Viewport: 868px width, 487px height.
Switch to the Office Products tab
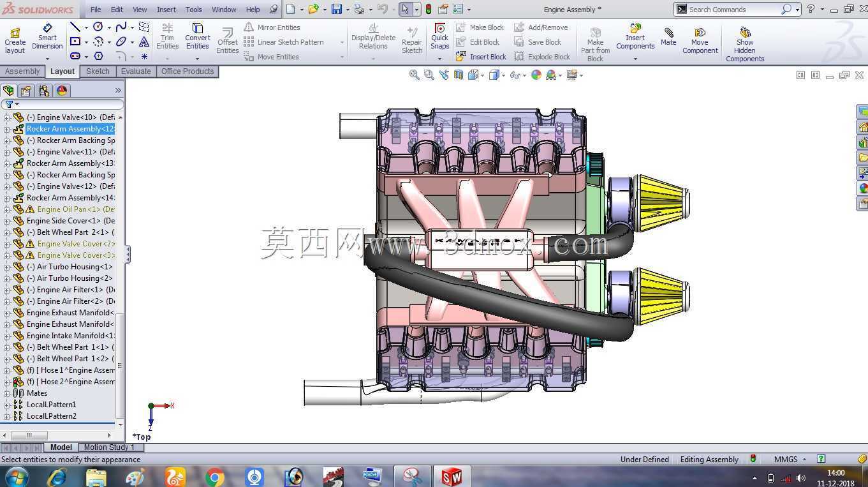point(188,71)
